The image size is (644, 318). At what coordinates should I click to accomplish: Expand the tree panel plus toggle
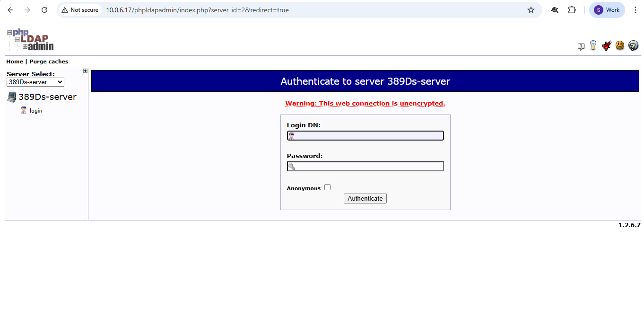click(86, 71)
